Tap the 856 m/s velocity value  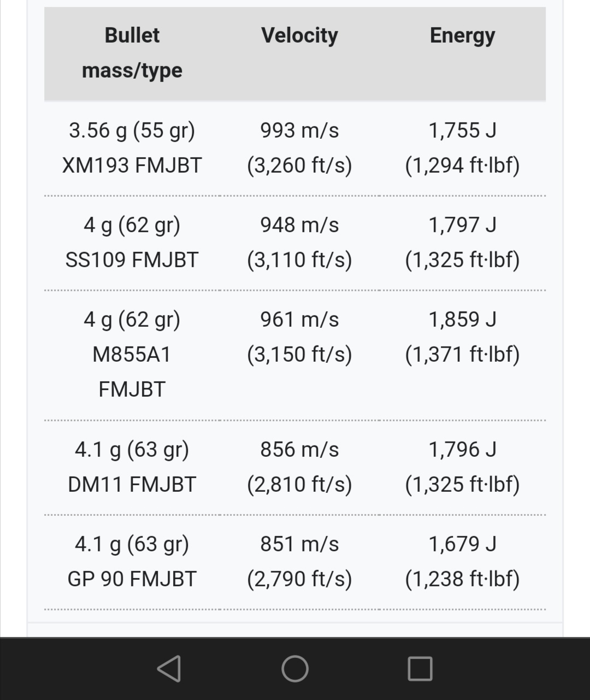click(x=299, y=450)
